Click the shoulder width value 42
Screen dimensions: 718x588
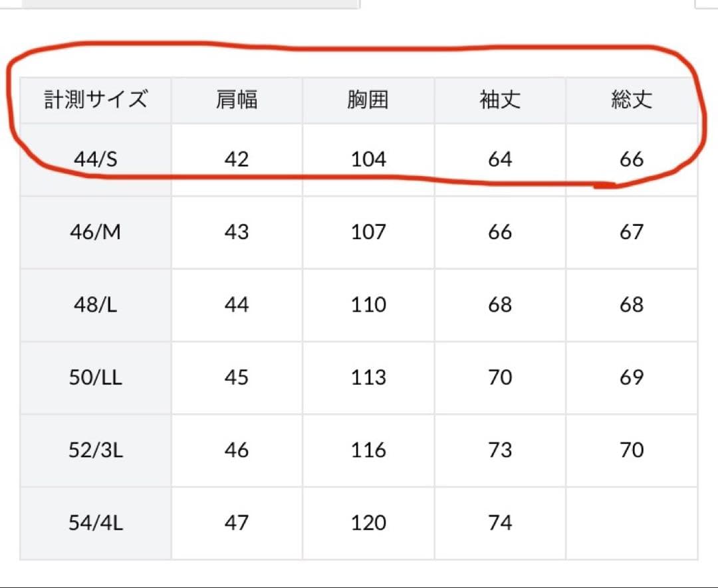[237, 159]
